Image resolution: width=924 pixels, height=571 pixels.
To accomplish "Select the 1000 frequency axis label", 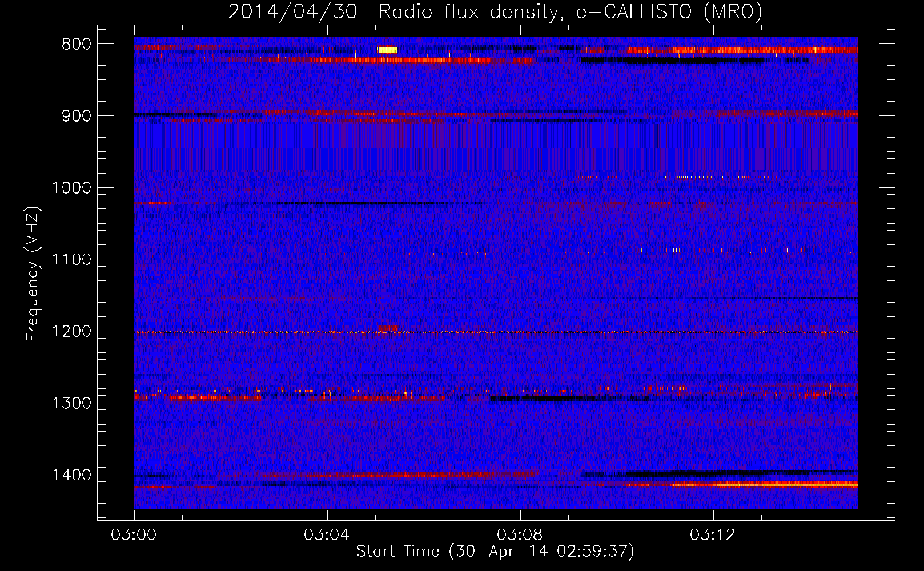I will point(71,188).
